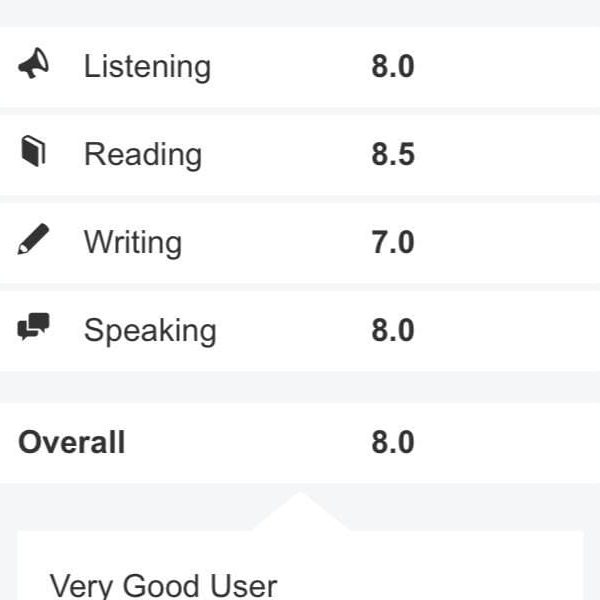Viewport: 600px width, 600px height.
Task: Click the megaphone icon beside Listening
Action: (33, 66)
